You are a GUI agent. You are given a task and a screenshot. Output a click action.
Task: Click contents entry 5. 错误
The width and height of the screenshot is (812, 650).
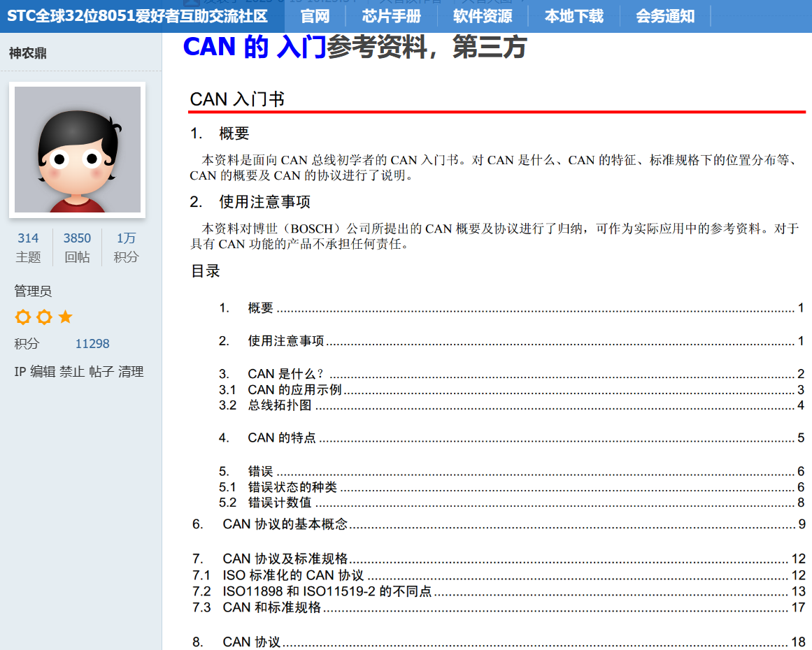[x=511, y=472]
